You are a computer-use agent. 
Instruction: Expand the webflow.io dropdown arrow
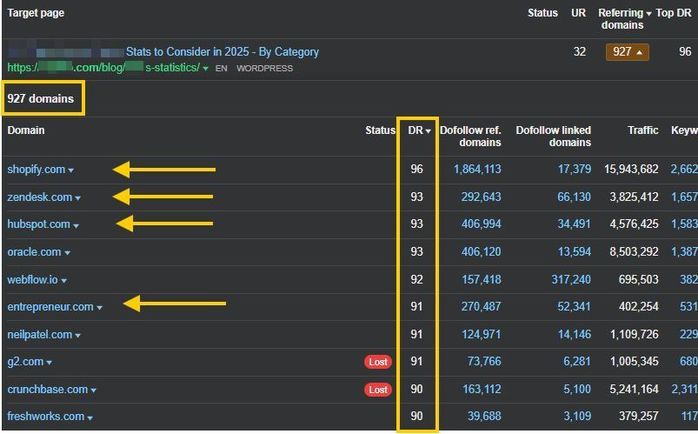click(x=64, y=281)
